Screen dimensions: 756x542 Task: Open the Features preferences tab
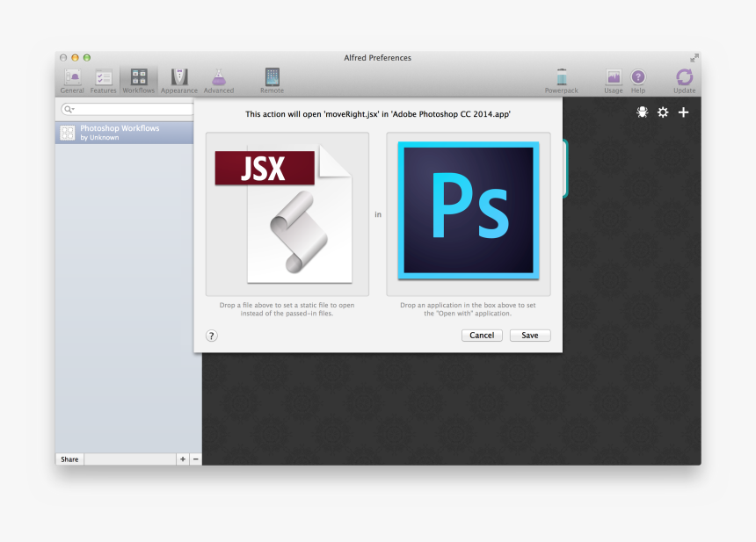click(x=103, y=81)
